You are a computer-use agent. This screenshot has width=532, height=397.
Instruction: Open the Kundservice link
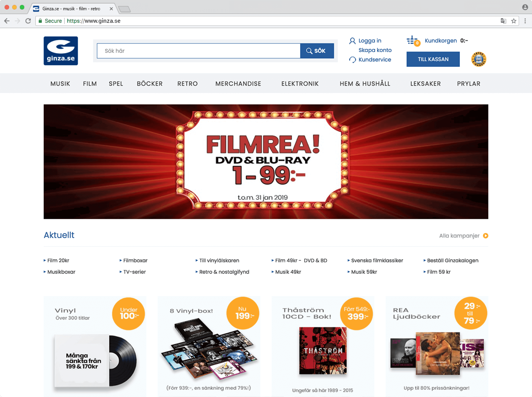(x=375, y=60)
